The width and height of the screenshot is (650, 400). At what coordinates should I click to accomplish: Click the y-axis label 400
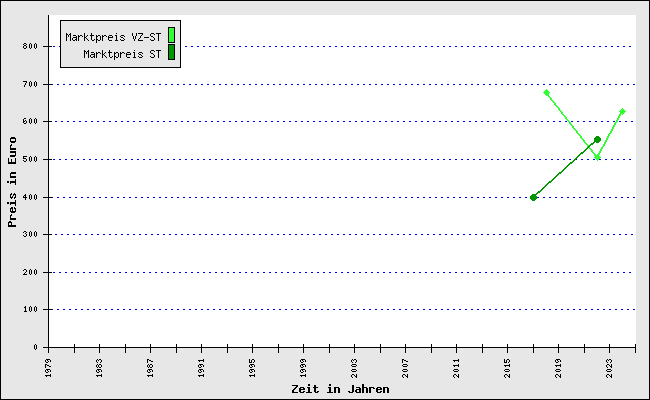[30, 197]
